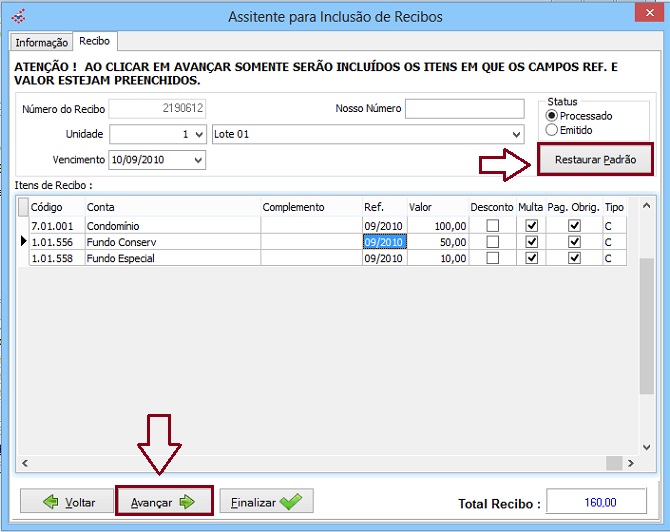
Task: Click the Ref. cell for Fundo Conserv
Action: (383, 242)
